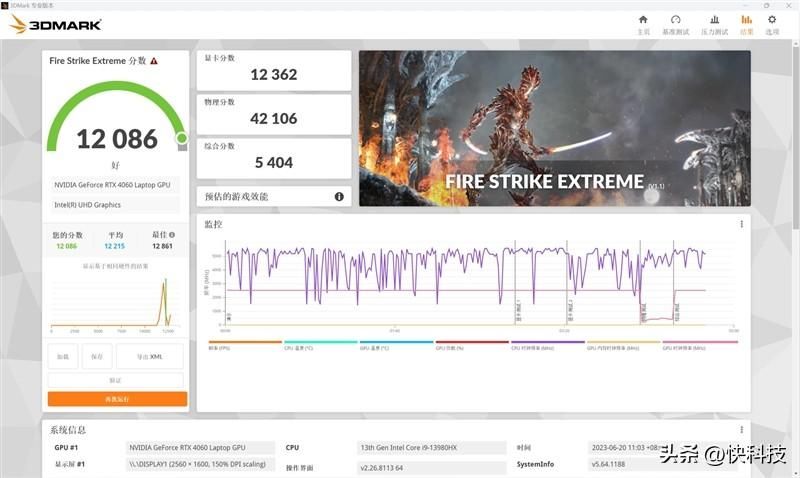Viewport: 800px width, 478px height.
Task: Click the display #1 resolution field
Action: point(200,465)
